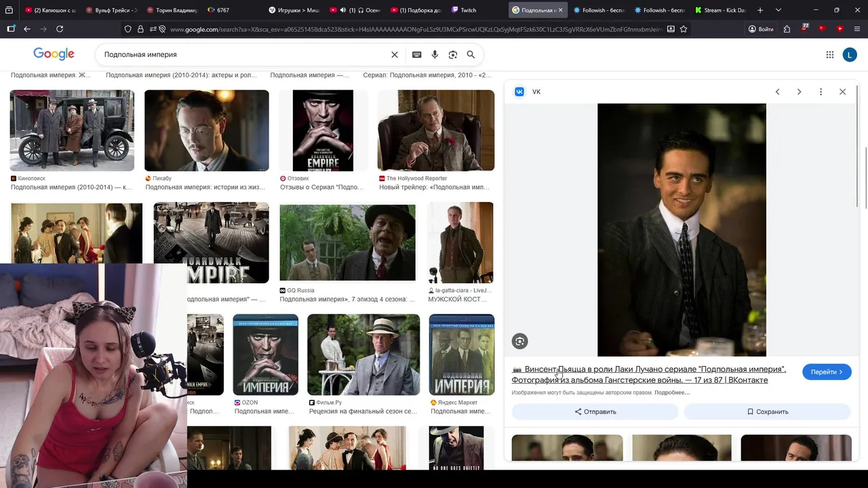The height and width of the screenshot is (488, 868).
Task: Click the browser address bar URL
Action: click(x=416, y=29)
